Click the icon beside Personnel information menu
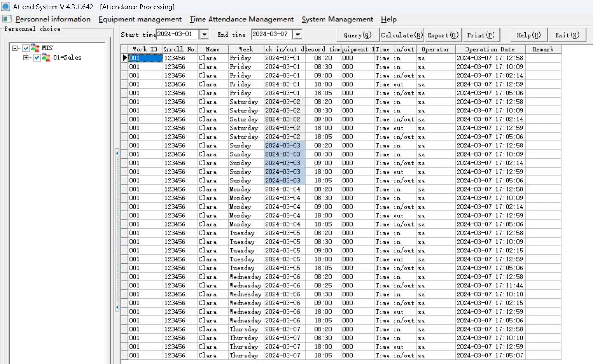 7,19
